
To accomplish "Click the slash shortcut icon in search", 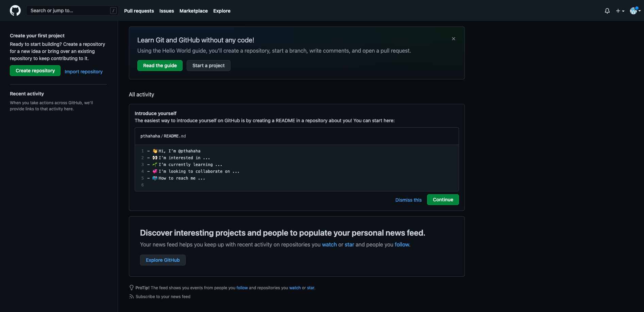I will 113,11.
